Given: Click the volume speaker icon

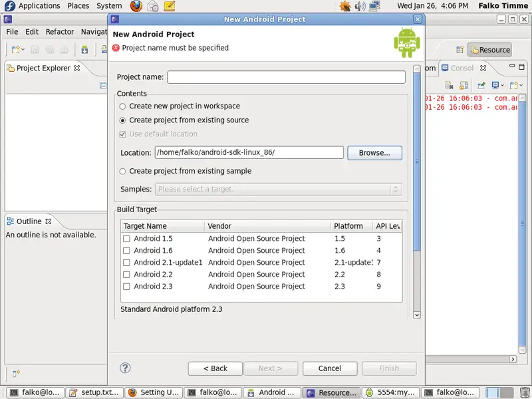Looking at the screenshot, I should click(x=360, y=6).
